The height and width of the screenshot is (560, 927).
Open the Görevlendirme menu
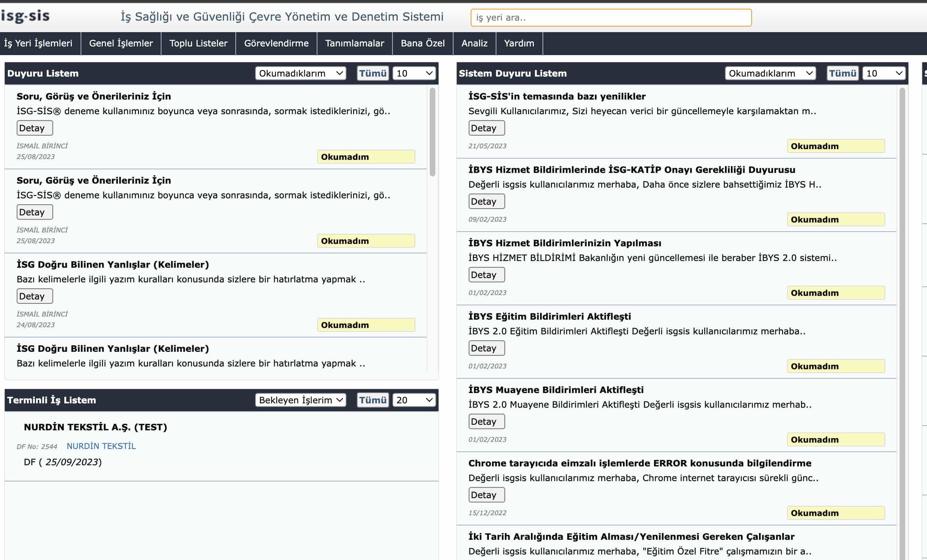click(276, 43)
